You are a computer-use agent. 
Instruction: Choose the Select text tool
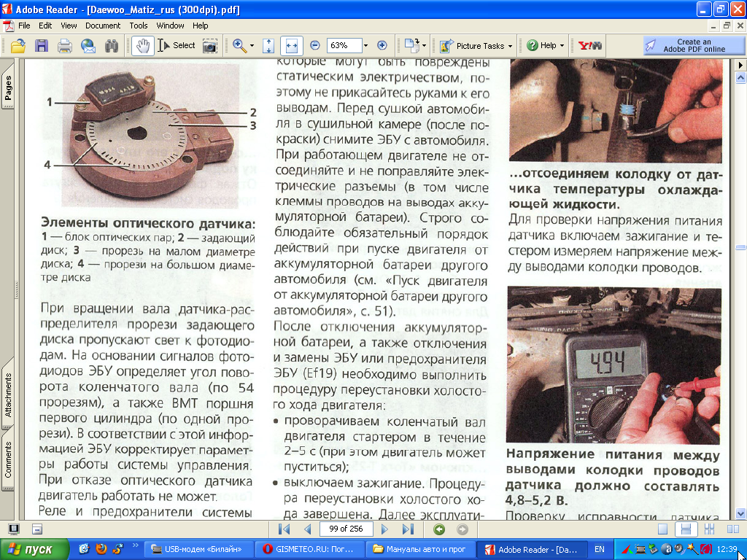pyautogui.click(x=177, y=46)
